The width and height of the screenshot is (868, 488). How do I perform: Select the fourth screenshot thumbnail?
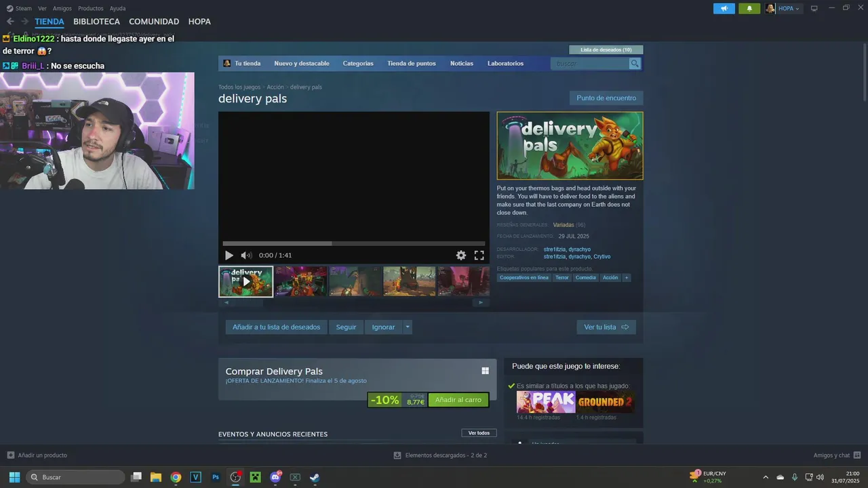pyautogui.click(x=410, y=281)
